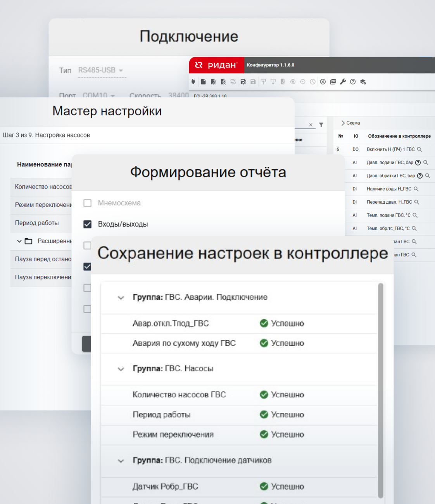Collapse group ГВС. Аварии. Подключение
The width and height of the screenshot is (435, 504).
tap(121, 298)
